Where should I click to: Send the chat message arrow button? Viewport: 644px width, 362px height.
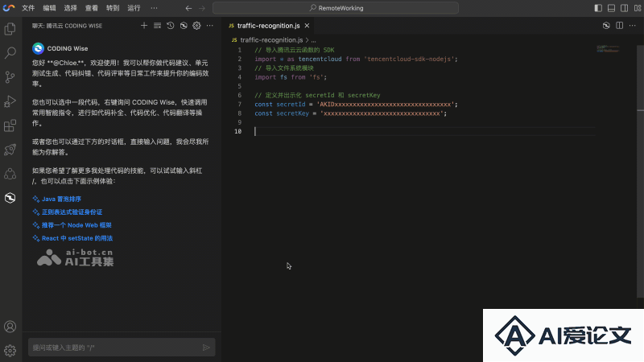pyautogui.click(x=206, y=348)
